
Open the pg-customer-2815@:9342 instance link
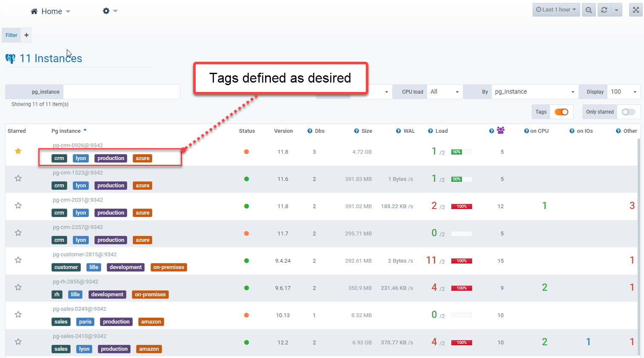point(85,255)
